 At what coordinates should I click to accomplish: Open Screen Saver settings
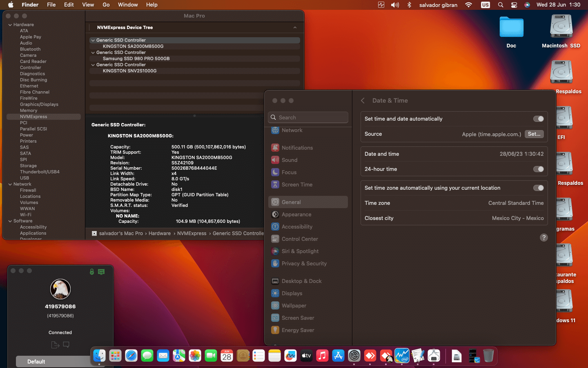tap(308, 318)
